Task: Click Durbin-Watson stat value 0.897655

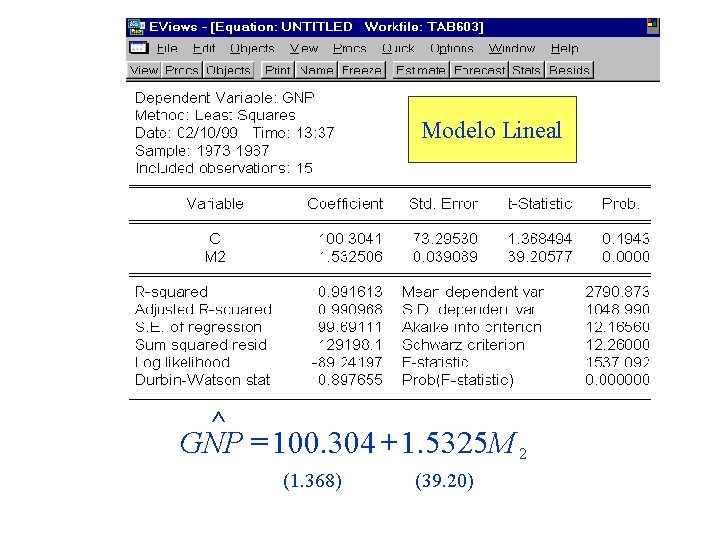Action: pyautogui.click(x=350, y=380)
